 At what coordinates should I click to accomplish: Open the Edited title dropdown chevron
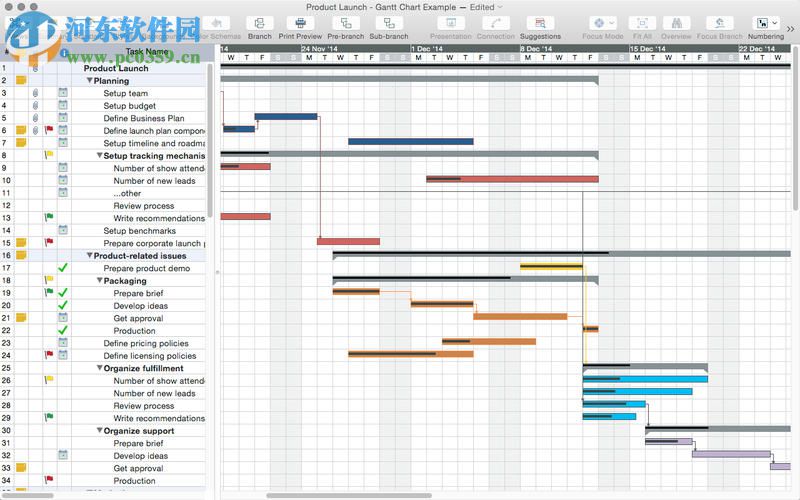click(x=500, y=7)
